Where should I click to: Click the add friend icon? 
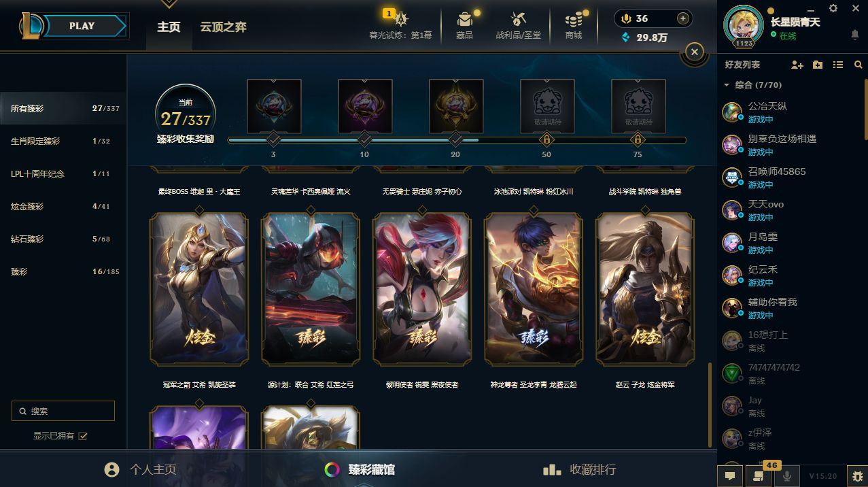click(797, 65)
